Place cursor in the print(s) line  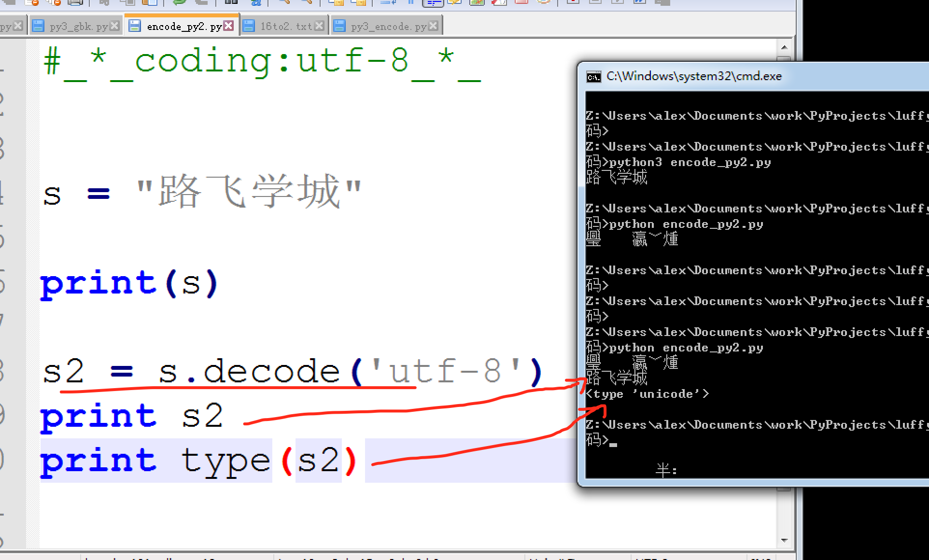pos(130,283)
